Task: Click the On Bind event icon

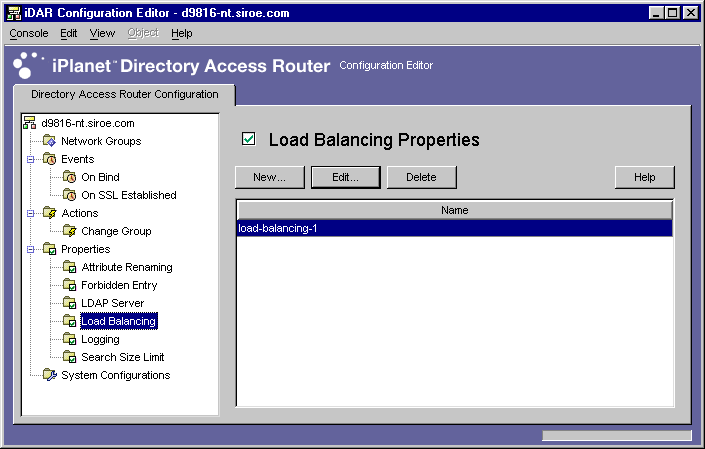Action: pyautogui.click(x=70, y=177)
